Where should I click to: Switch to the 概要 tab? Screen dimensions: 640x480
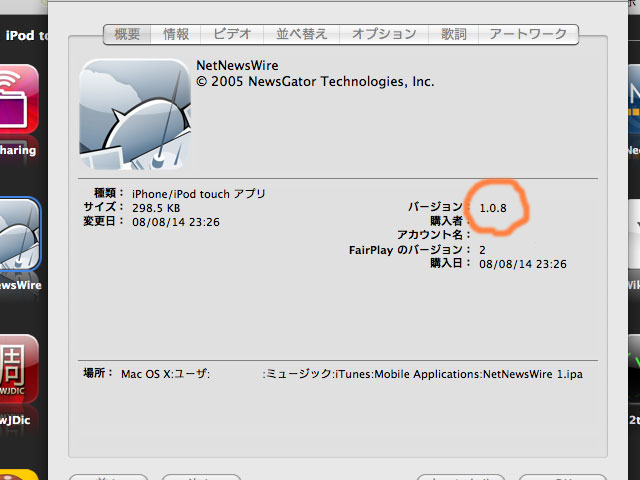point(127,34)
